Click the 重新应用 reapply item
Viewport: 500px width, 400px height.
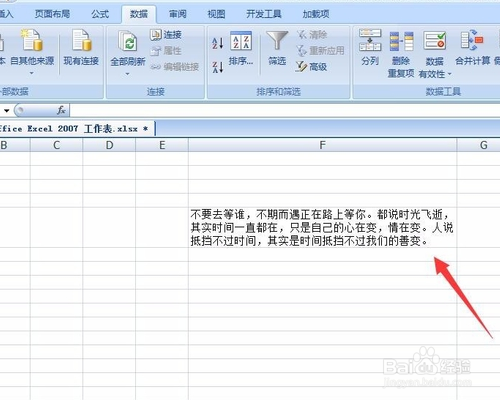click(x=320, y=51)
